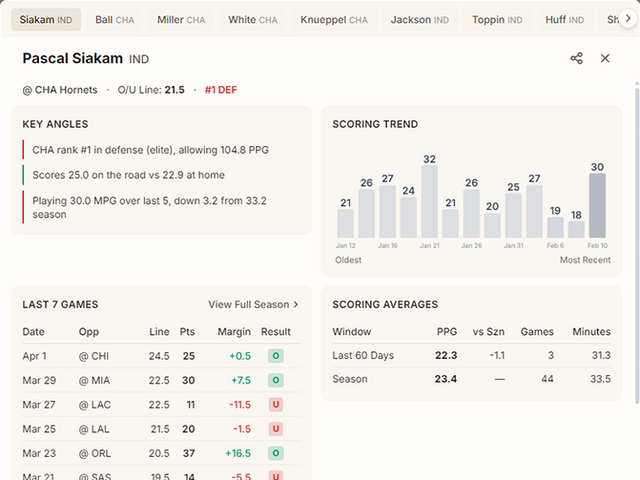
Task: Switch to the Ball CHA tab
Action: pos(115,20)
